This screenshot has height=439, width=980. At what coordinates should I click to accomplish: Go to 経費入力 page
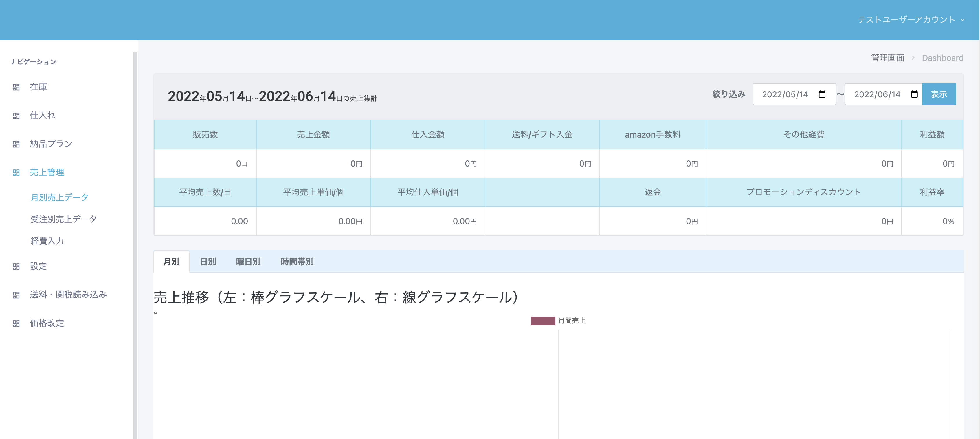[47, 241]
